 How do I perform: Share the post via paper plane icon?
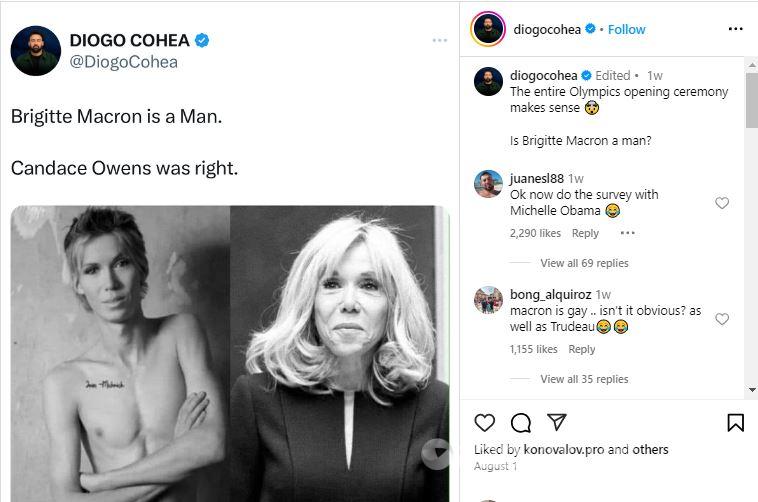point(556,422)
